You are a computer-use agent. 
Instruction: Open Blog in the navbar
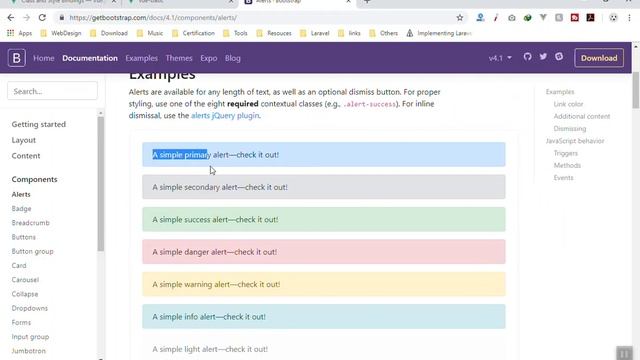[x=233, y=58]
